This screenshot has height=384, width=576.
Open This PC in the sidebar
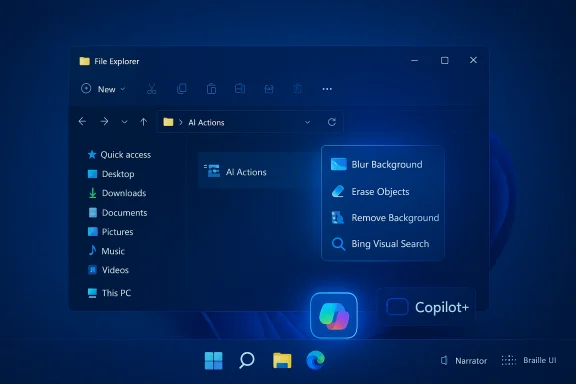(109, 293)
